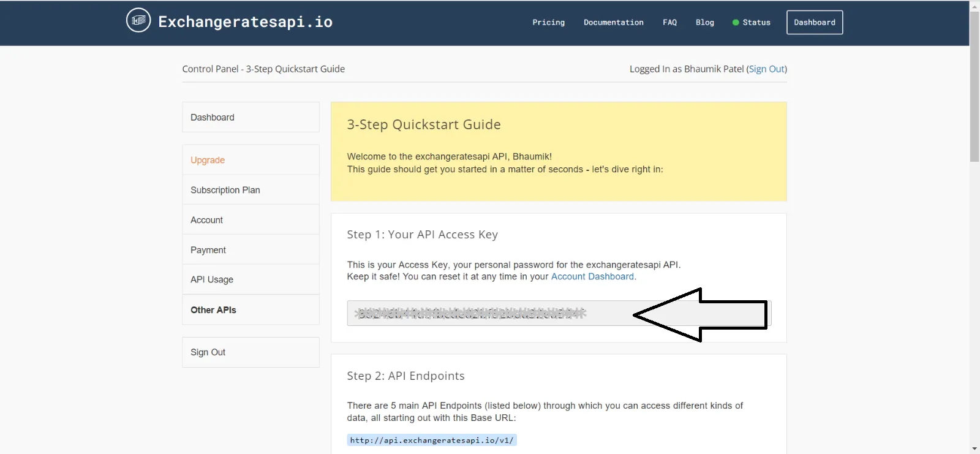Click the green Status indicator dot
Image resolution: width=980 pixels, height=454 pixels.
click(x=736, y=23)
